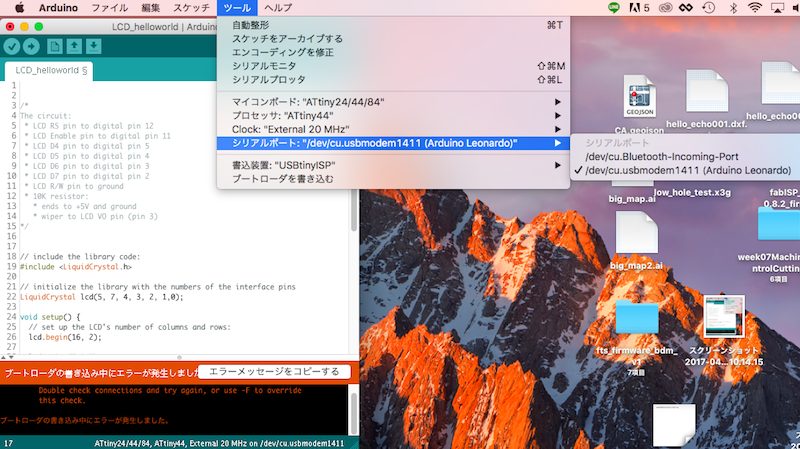Click the #include <LiquidCrystal.h> code line
This screenshot has height=449, width=800.
(76, 267)
